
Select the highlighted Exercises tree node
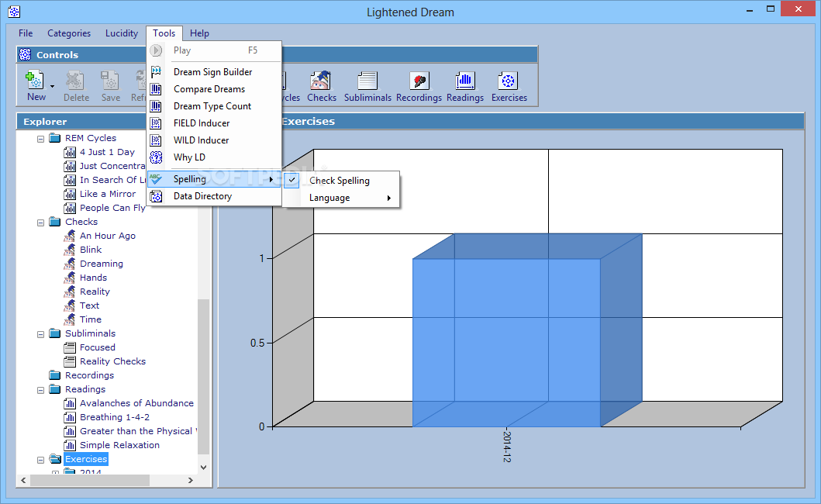(x=86, y=459)
